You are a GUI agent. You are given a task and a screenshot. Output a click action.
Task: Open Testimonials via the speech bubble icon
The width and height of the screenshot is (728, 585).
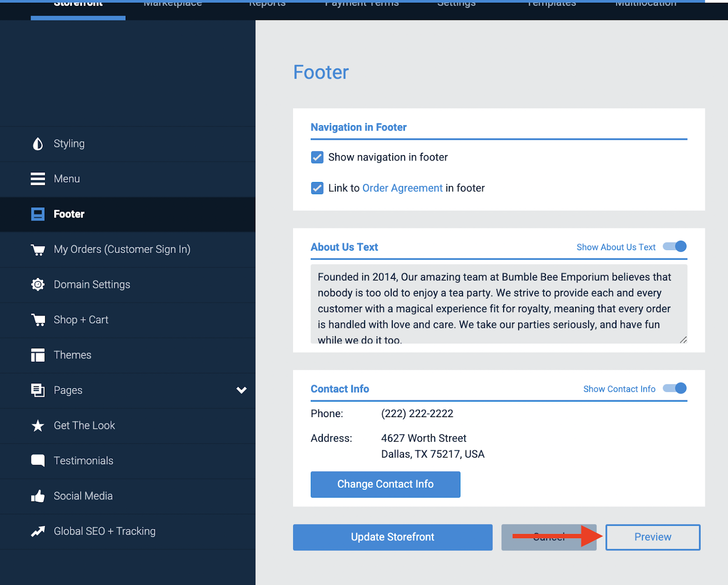(x=38, y=460)
